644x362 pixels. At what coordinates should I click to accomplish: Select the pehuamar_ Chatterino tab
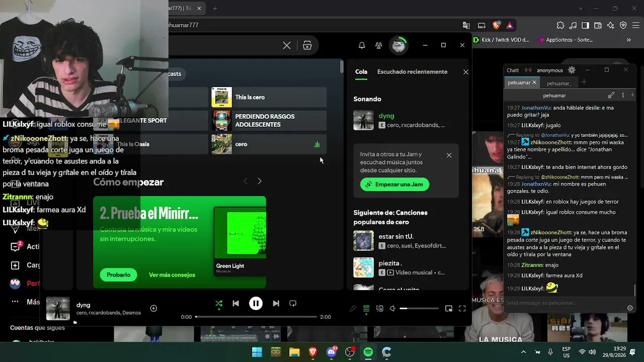(559, 83)
